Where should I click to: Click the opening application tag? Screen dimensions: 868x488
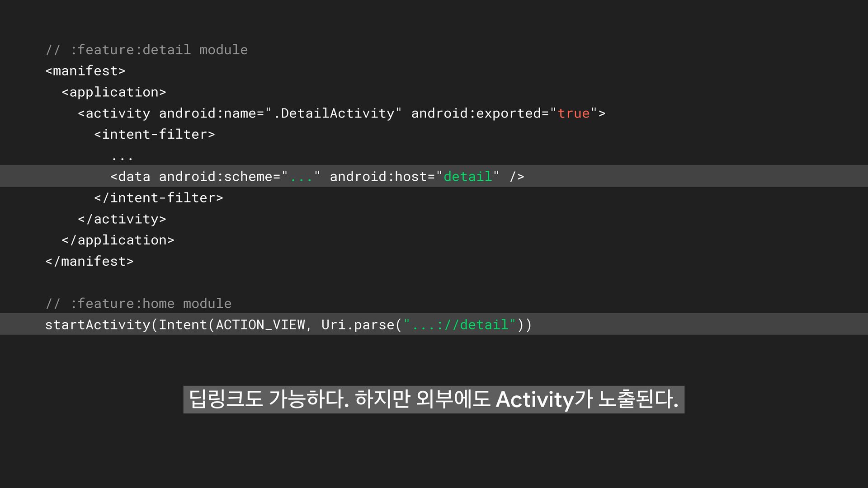114,92
